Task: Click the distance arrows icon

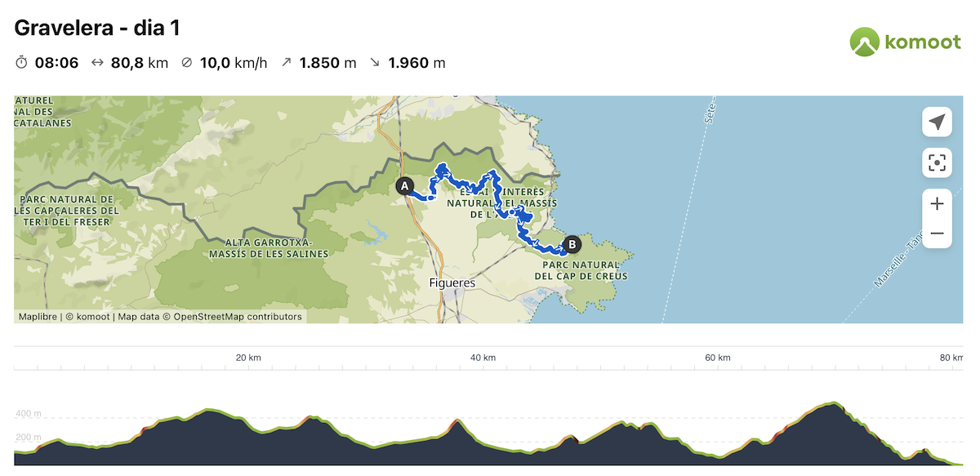Action: pyautogui.click(x=97, y=62)
